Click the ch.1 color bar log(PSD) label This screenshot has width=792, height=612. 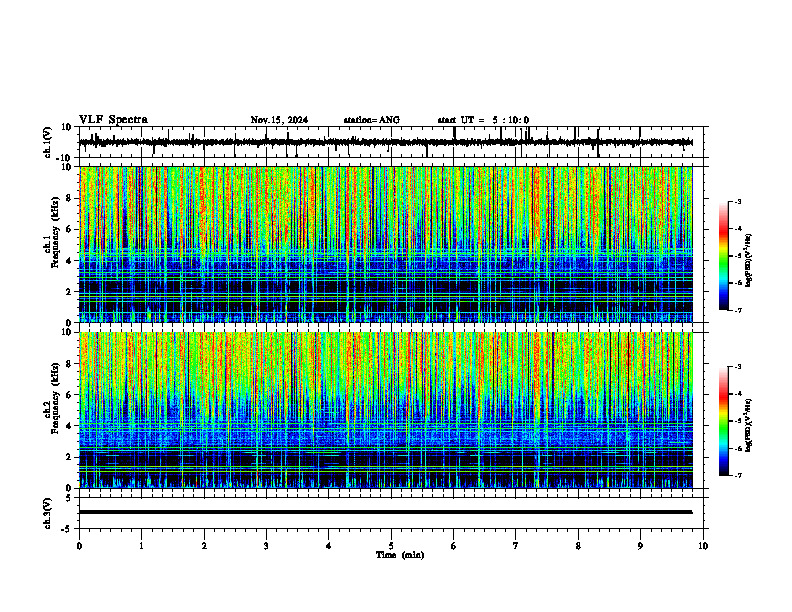(x=749, y=261)
